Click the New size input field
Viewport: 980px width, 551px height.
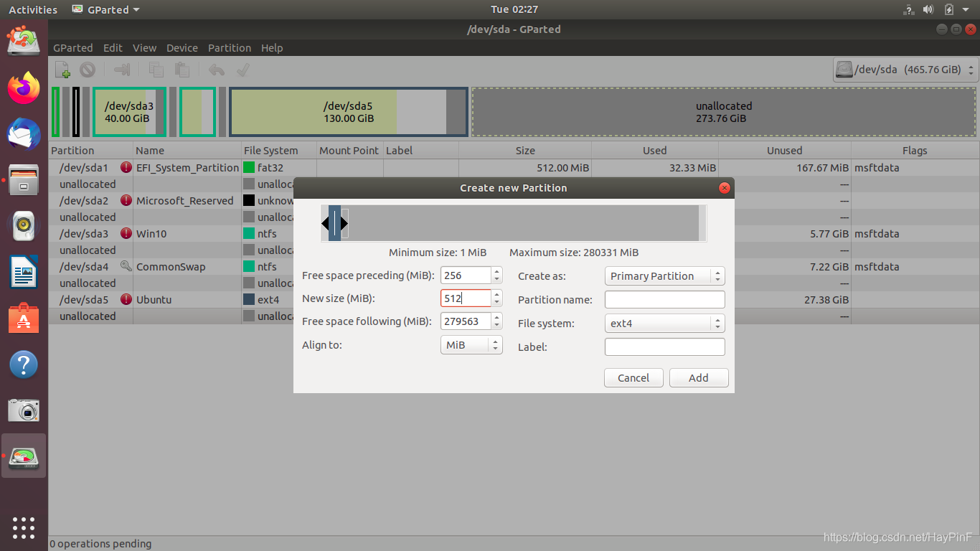coord(466,298)
